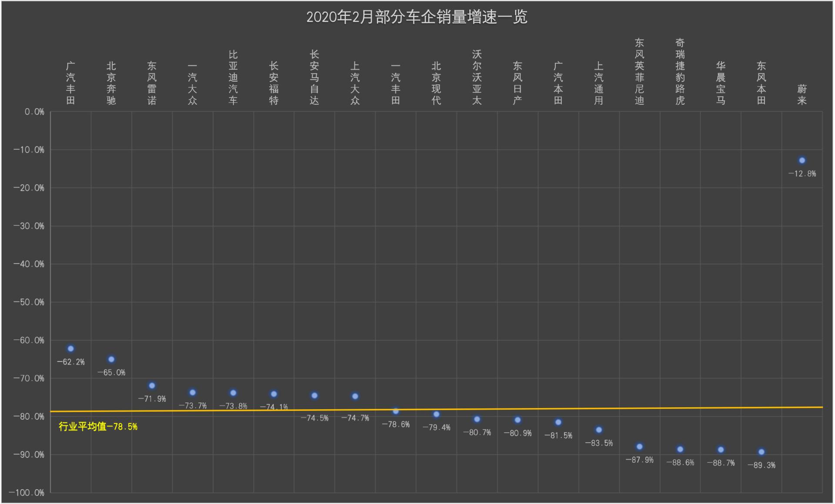Select the 东风雷诺 data point at -71.9%

[x=152, y=385]
